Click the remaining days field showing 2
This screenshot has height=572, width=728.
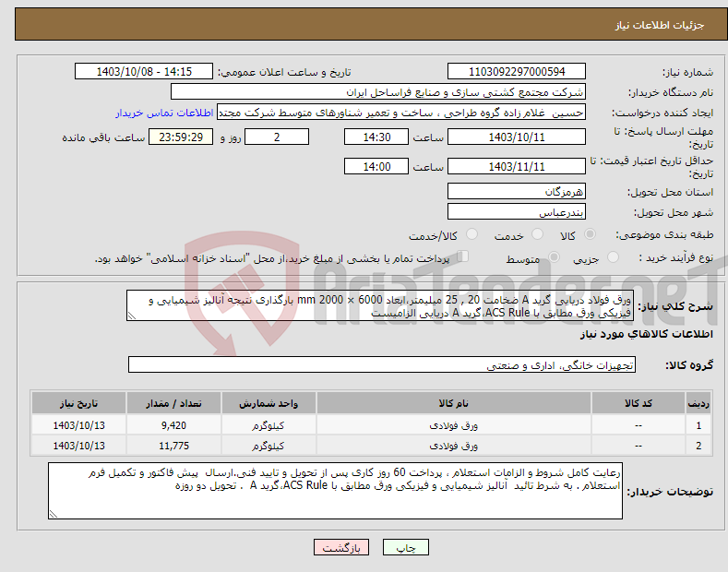pyautogui.click(x=277, y=137)
